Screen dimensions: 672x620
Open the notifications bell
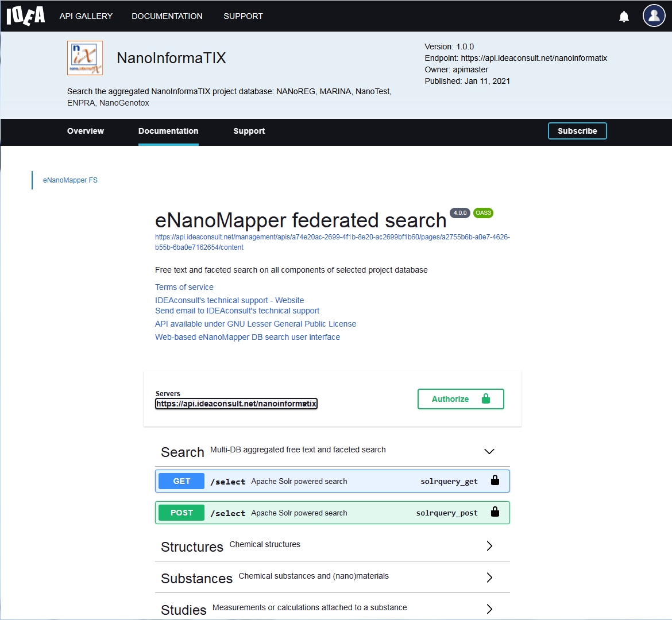624,17
